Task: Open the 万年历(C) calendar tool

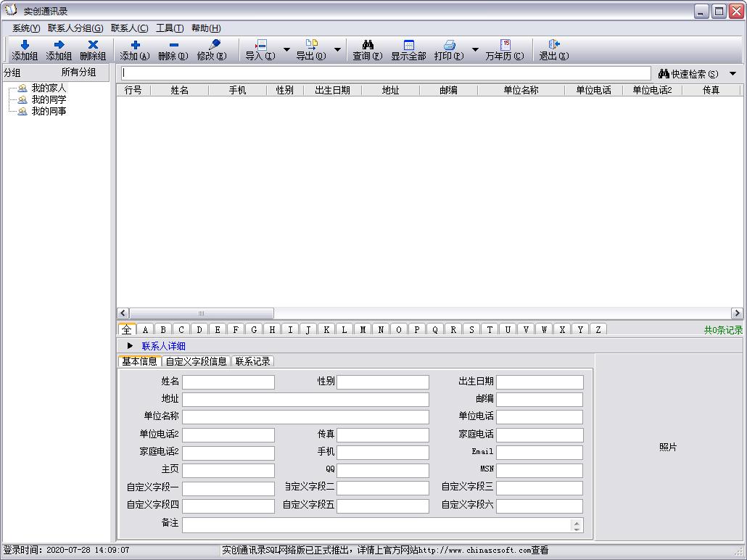Action: click(x=505, y=46)
